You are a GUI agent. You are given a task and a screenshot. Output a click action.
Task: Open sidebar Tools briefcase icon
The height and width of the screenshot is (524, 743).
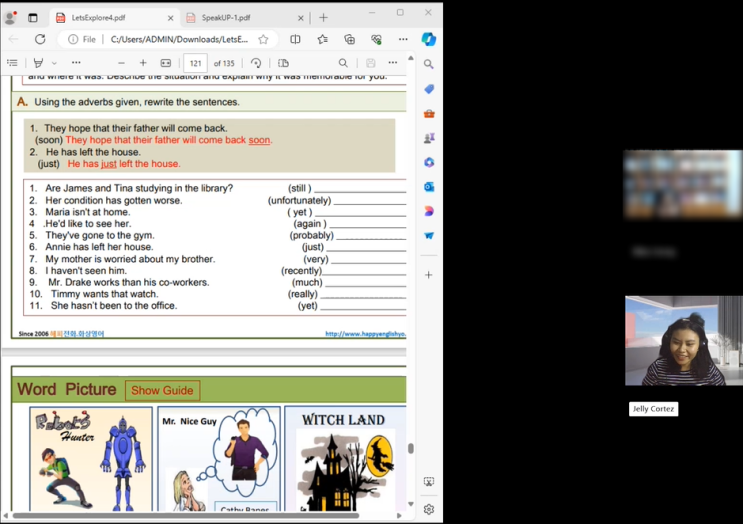[x=429, y=114]
